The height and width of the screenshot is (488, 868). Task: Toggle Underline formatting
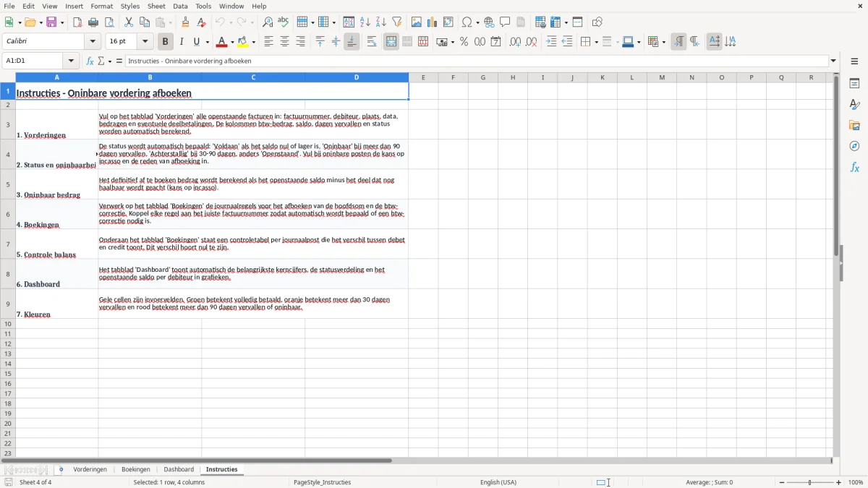(x=197, y=42)
